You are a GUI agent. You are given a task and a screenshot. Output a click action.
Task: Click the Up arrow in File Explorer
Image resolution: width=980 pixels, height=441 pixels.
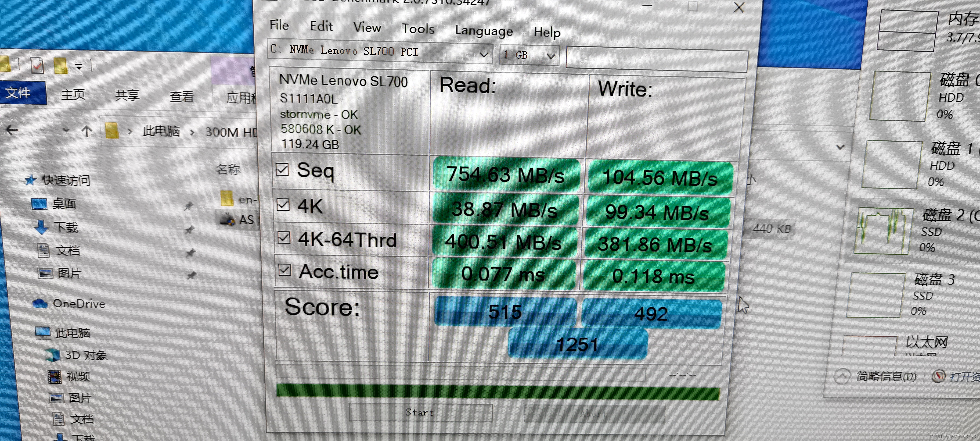coord(87,131)
